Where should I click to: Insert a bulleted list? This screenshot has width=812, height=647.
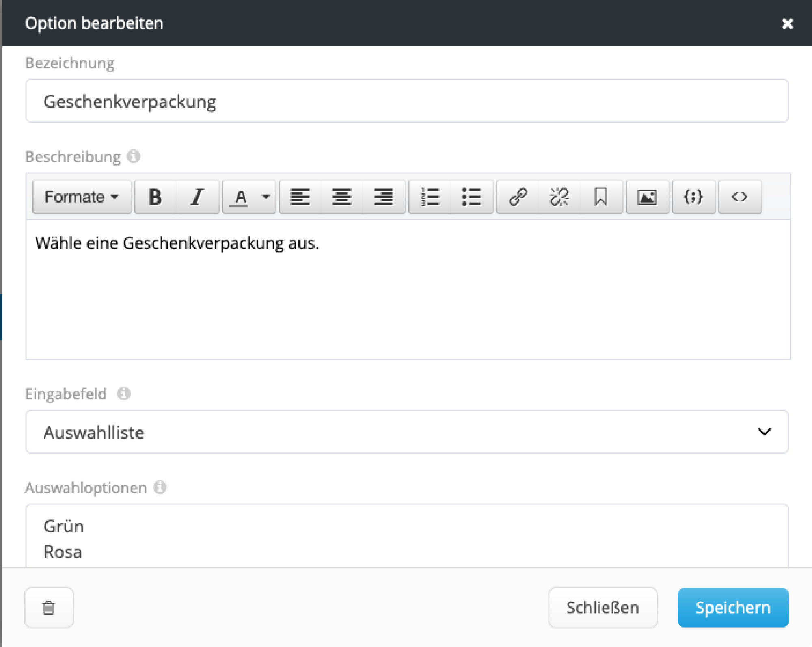point(471,197)
